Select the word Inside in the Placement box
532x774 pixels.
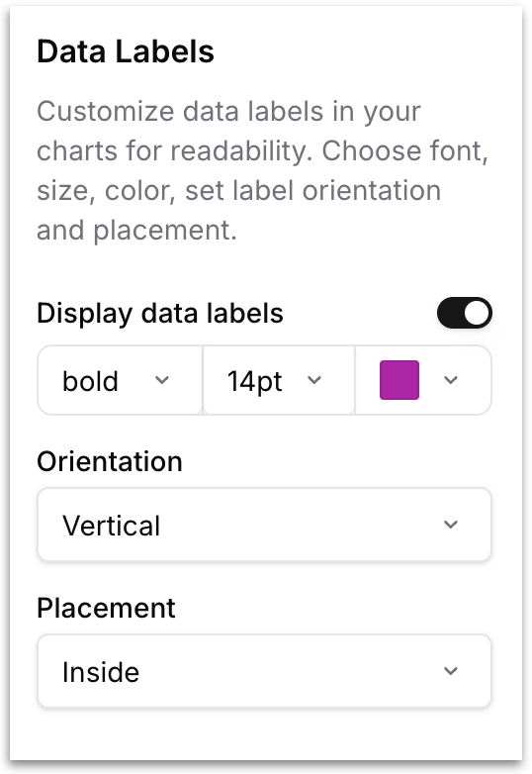pos(101,672)
